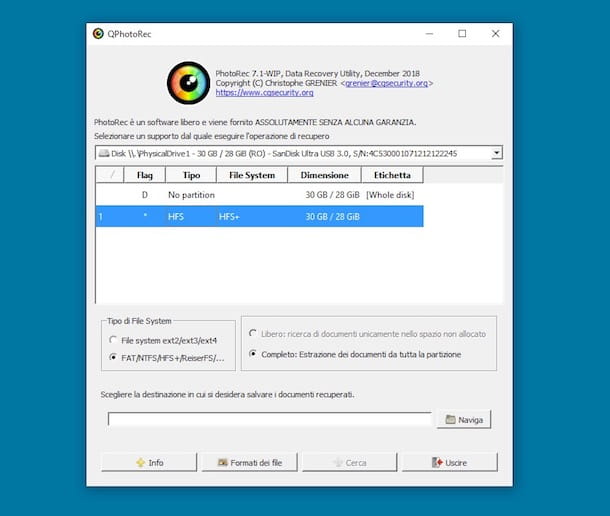Sort by the Tipo column header

[191, 175]
